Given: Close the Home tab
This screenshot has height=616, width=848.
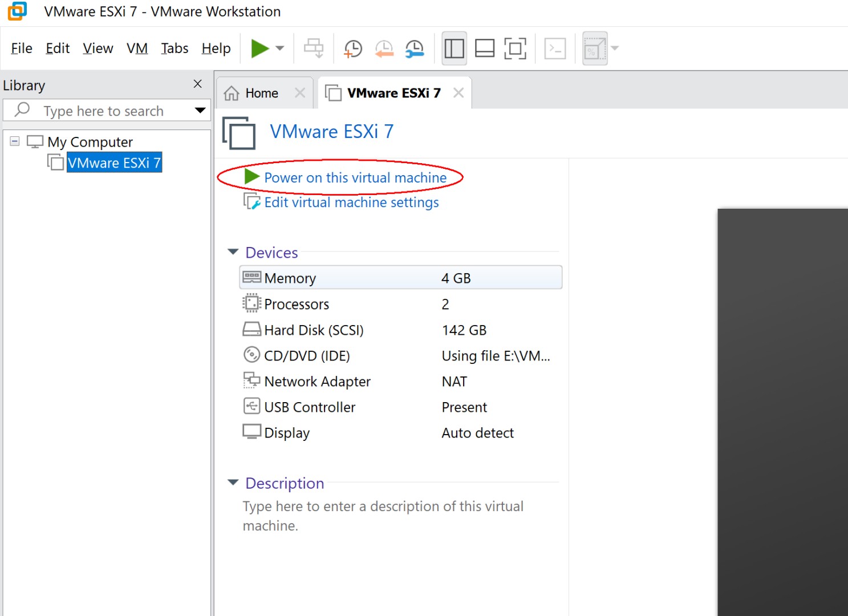Looking at the screenshot, I should 300,92.
